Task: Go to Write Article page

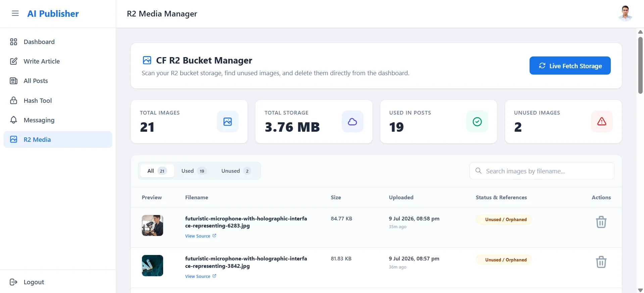Action: click(x=58, y=61)
